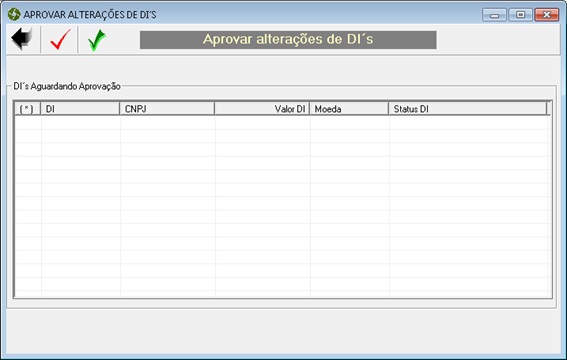Sort by the Moeda column header

pyautogui.click(x=349, y=109)
